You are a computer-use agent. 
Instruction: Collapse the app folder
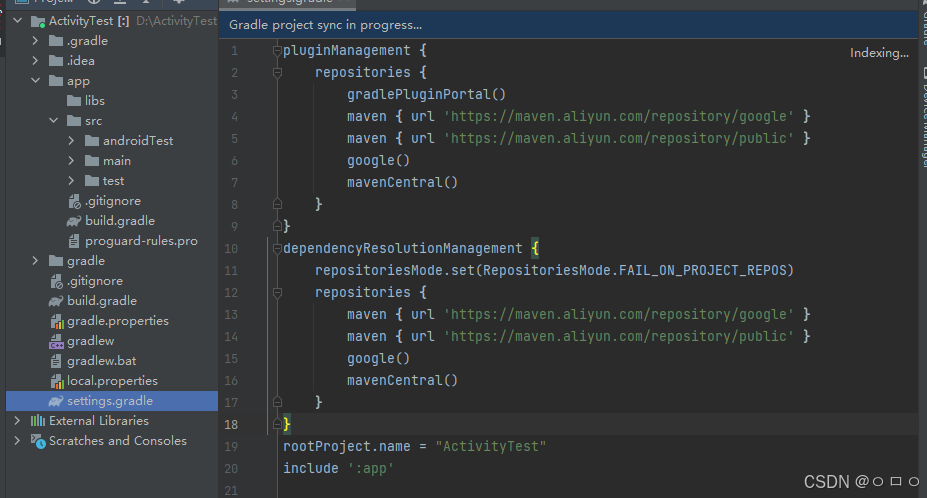pyautogui.click(x=35, y=80)
